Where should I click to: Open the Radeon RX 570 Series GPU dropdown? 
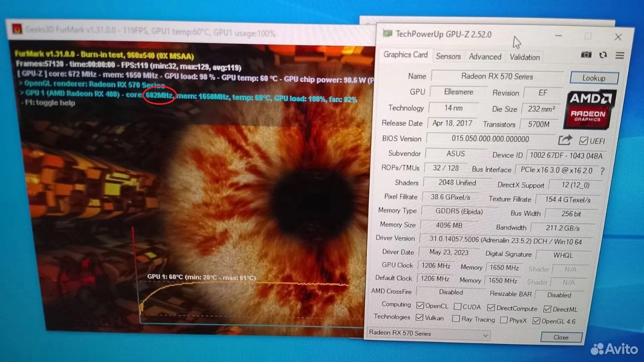coord(428,333)
